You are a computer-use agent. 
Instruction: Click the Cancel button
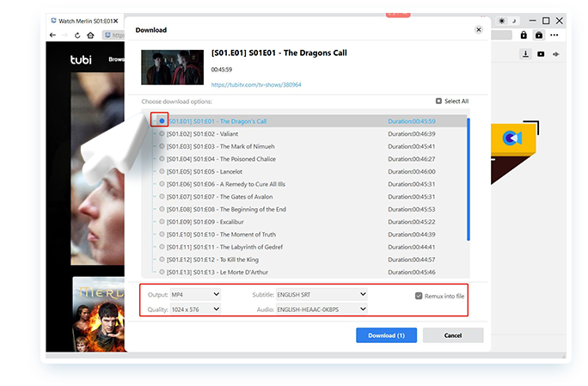pos(453,335)
